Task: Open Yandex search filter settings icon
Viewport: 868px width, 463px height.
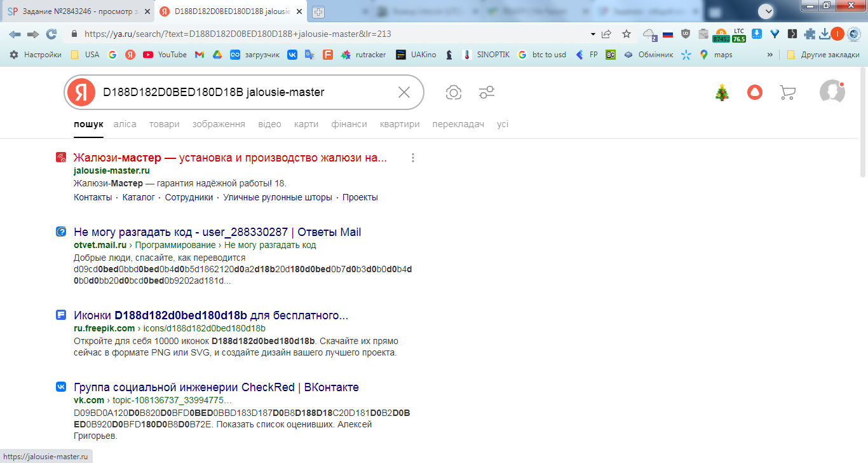Action: coord(487,92)
